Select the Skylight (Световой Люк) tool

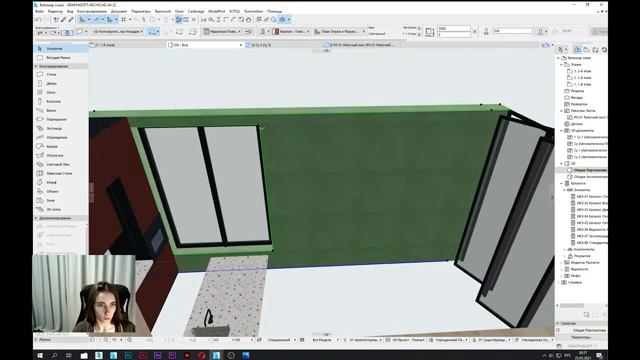click(60, 164)
